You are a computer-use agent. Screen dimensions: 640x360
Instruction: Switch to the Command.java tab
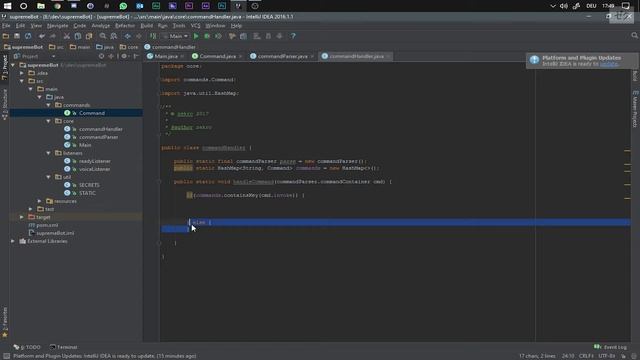point(218,56)
